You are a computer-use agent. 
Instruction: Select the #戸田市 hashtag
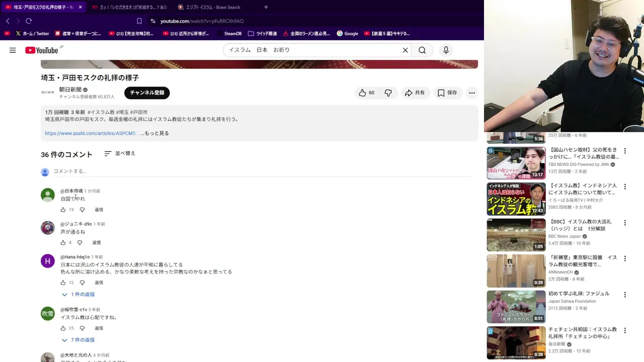[x=139, y=112]
